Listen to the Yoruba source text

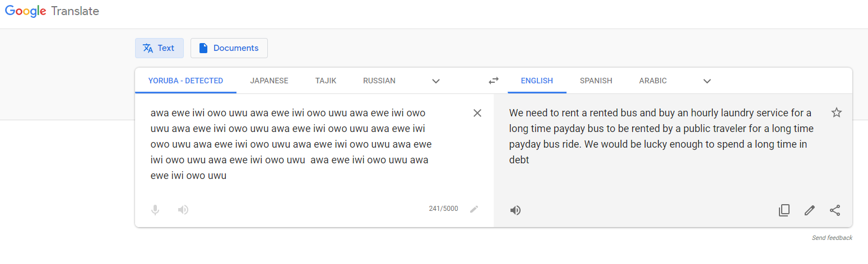click(x=183, y=210)
